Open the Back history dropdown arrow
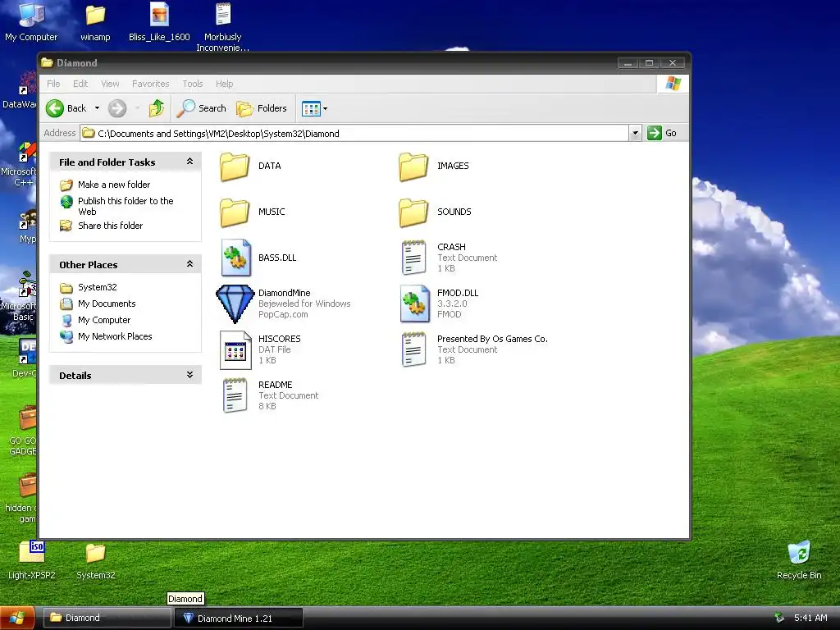840x630 pixels. pyautogui.click(x=97, y=108)
